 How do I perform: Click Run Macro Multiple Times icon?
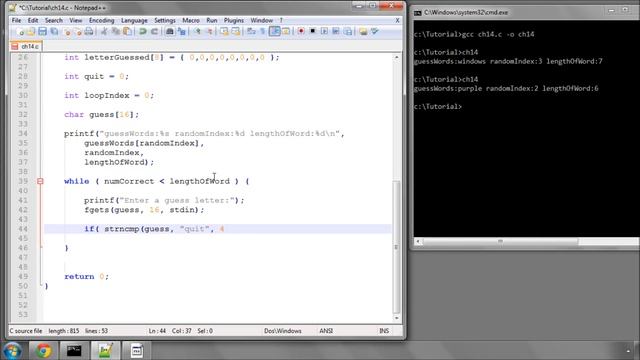[336, 31]
